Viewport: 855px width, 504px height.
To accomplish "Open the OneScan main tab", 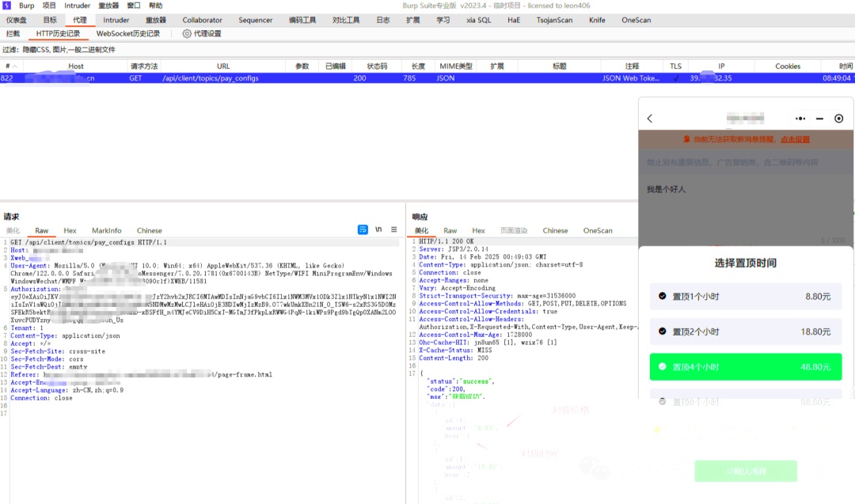I will 636,20.
